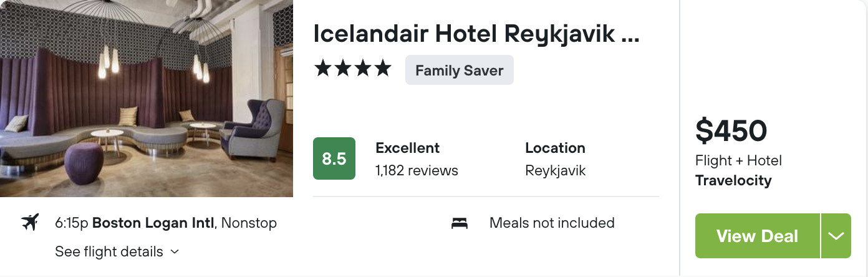This screenshot has height=277, width=868.
Task: Click the 6:15p Boston Logan Intl flight summary
Action: pos(166,223)
